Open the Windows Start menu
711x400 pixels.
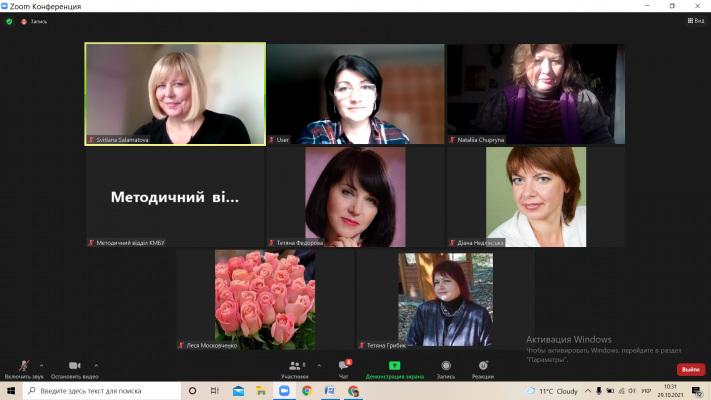click(x=10, y=391)
